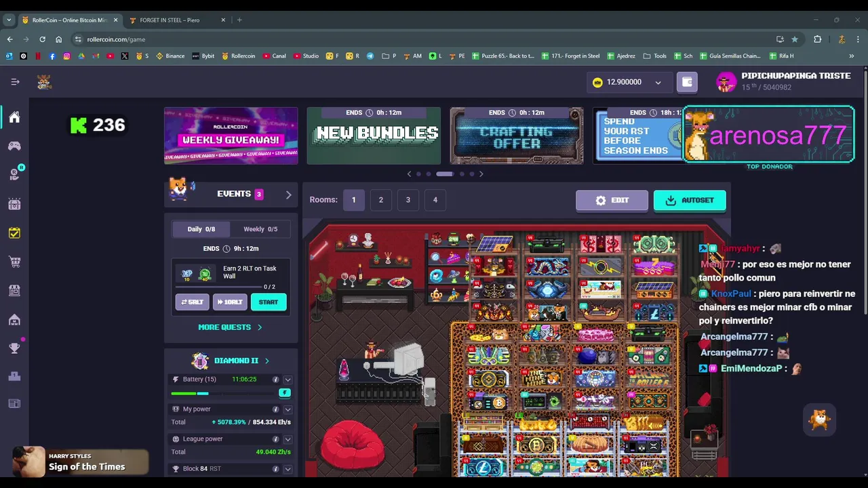Viewport: 868px width, 488px height.
Task: Go to the home icon in sidebar
Action: 14,117
